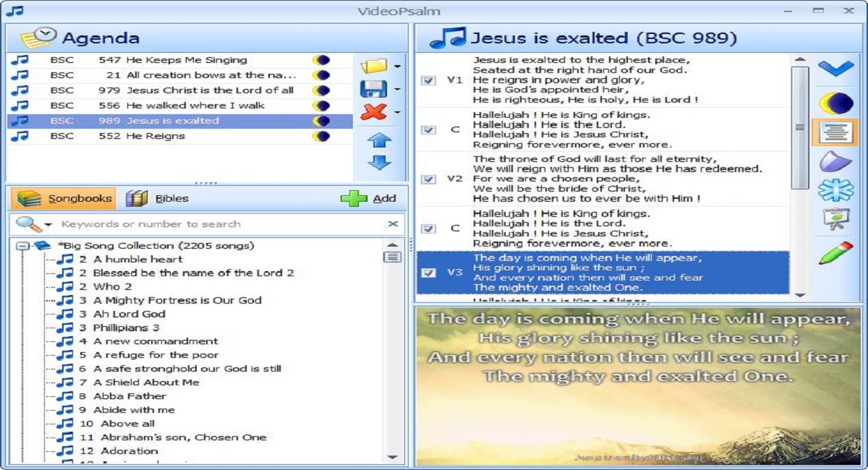Select verse V3 'The day is coming'

pyautogui.click(x=602, y=273)
